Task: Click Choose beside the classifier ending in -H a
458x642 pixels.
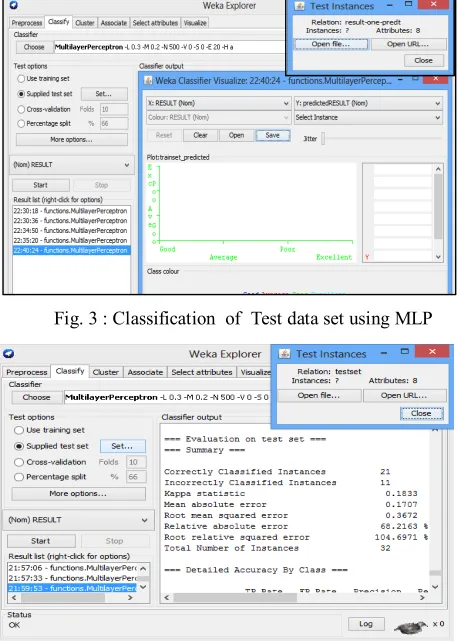Action: [34, 47]
